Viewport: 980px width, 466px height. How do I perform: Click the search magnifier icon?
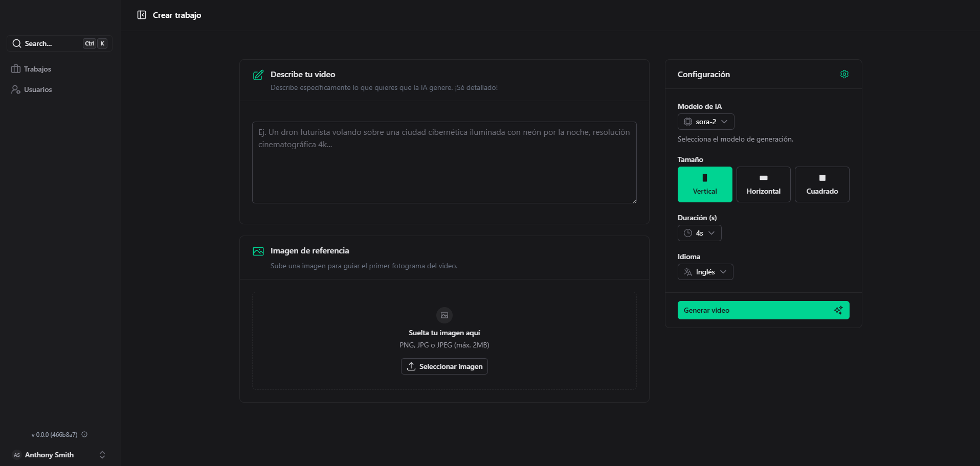point(17,43)
